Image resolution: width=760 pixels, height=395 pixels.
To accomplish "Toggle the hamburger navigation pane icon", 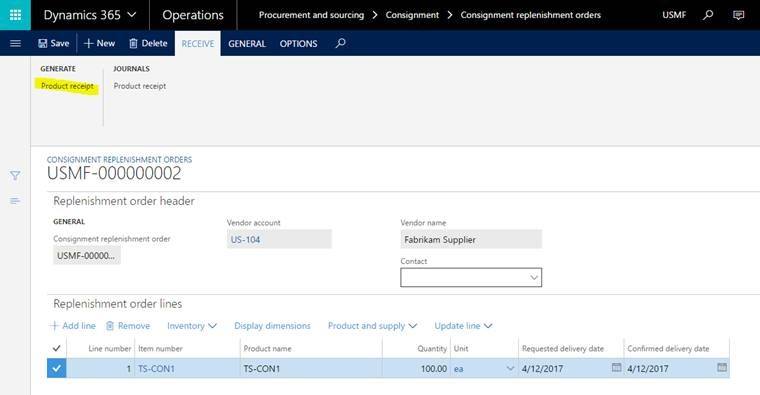I will tap(16, 43).
